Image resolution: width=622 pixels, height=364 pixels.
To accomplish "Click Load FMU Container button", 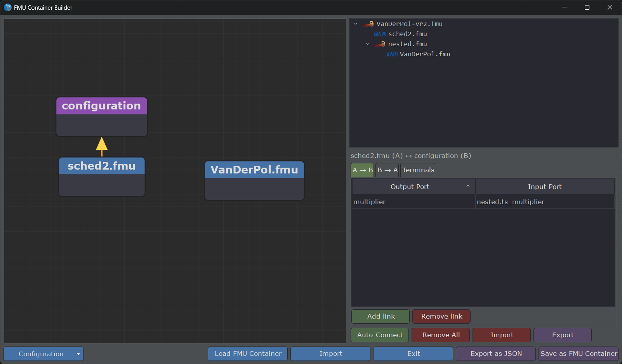I will [x=248, y=354].
